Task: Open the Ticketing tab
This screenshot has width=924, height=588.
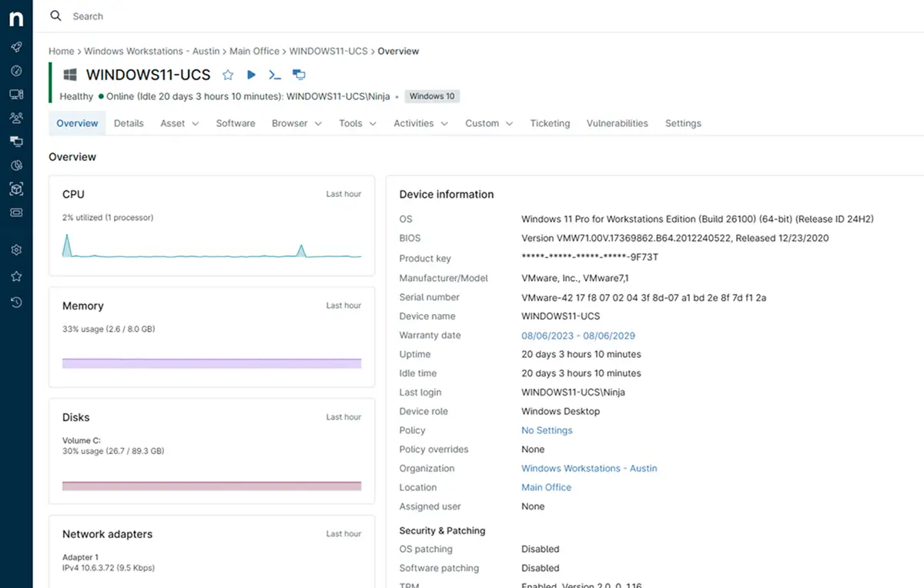Action: 550,123
